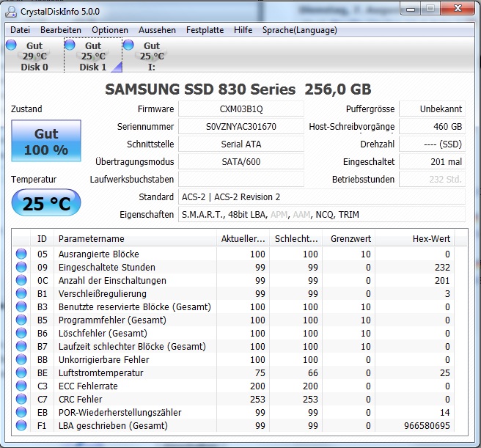
Task: Switch to the I: drive tab
Action: pyautogui.click(x=152, y=56)
